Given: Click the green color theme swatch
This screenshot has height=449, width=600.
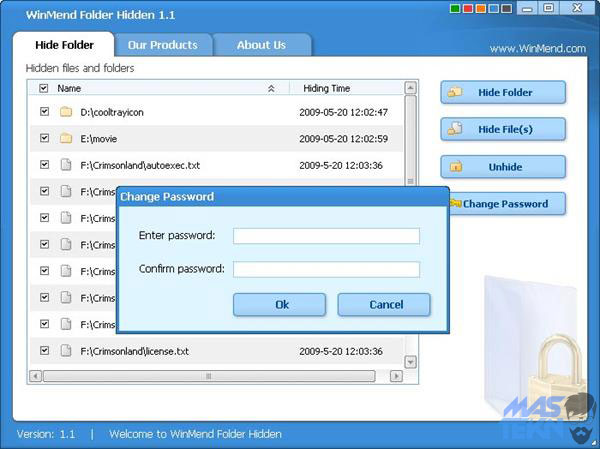Looking at the screenshot, I should coord(455,8).
